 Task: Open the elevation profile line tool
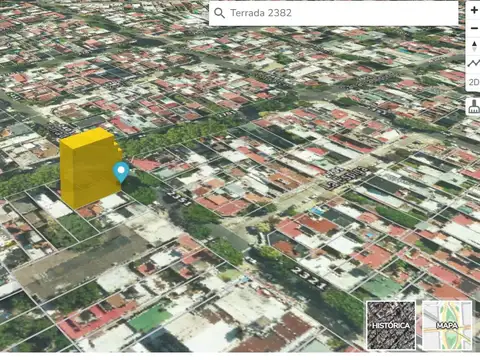474,63
